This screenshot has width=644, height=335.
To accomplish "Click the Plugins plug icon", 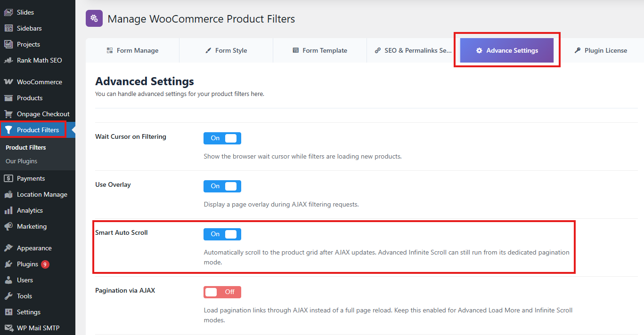I will pos(8,264).
